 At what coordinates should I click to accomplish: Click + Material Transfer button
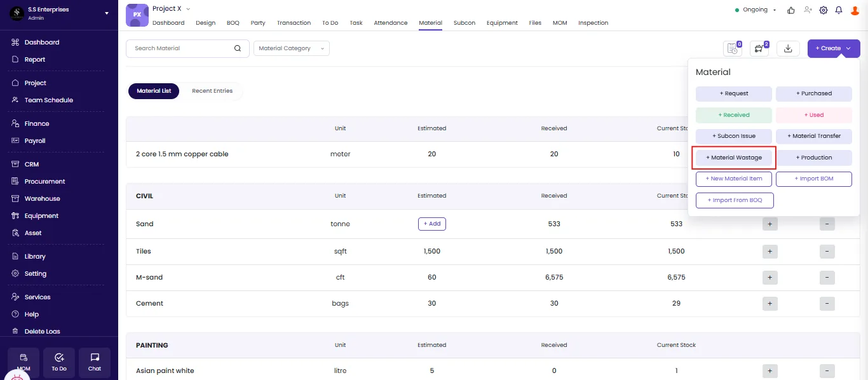tap(814, 137)
